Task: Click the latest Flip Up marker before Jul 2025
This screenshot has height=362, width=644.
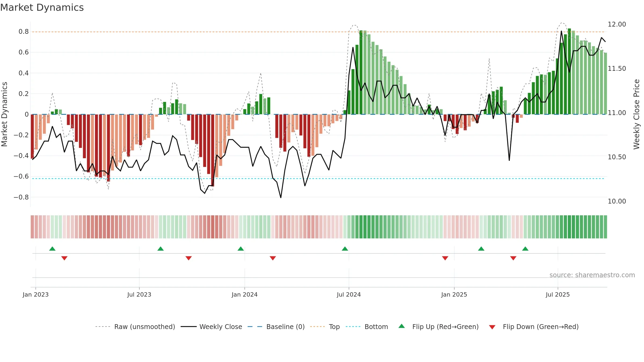Action: coord(525,249)
